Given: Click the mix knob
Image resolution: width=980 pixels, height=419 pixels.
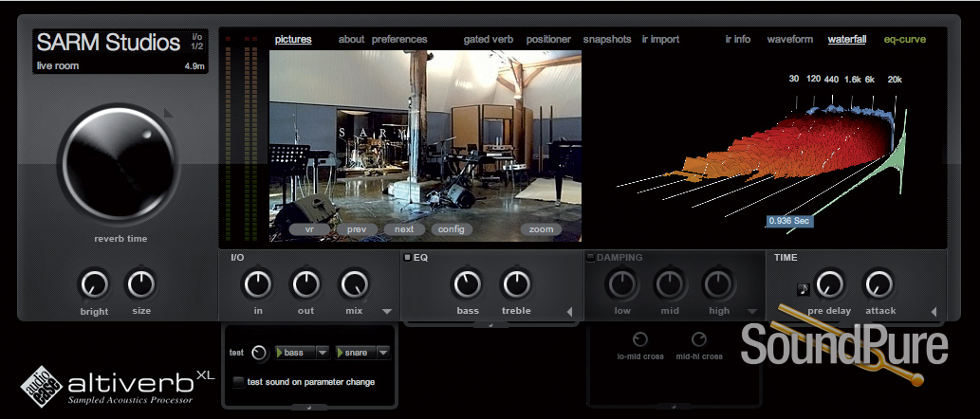Looking at the screenshot, I should [354, 284].
